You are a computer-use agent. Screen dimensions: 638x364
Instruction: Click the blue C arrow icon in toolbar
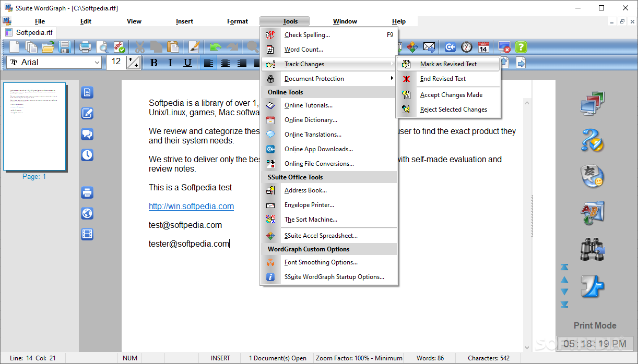click(450, 47)
